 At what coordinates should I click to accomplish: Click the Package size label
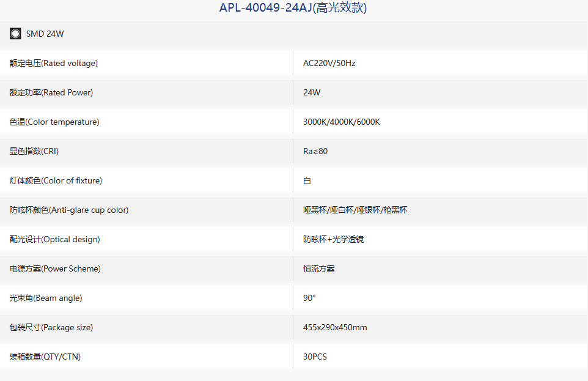(x=51, y=327)
